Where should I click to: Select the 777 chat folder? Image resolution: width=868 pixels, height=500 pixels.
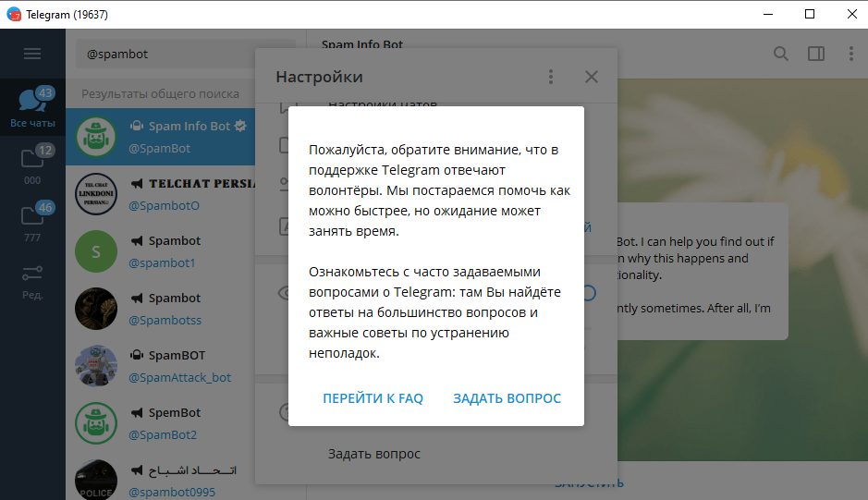32,222
